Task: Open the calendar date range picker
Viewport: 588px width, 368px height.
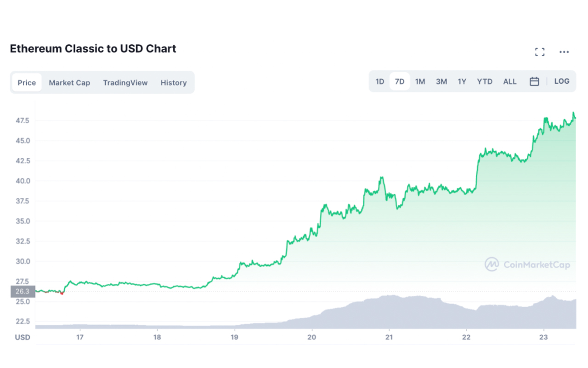Action: click(534, 81)
